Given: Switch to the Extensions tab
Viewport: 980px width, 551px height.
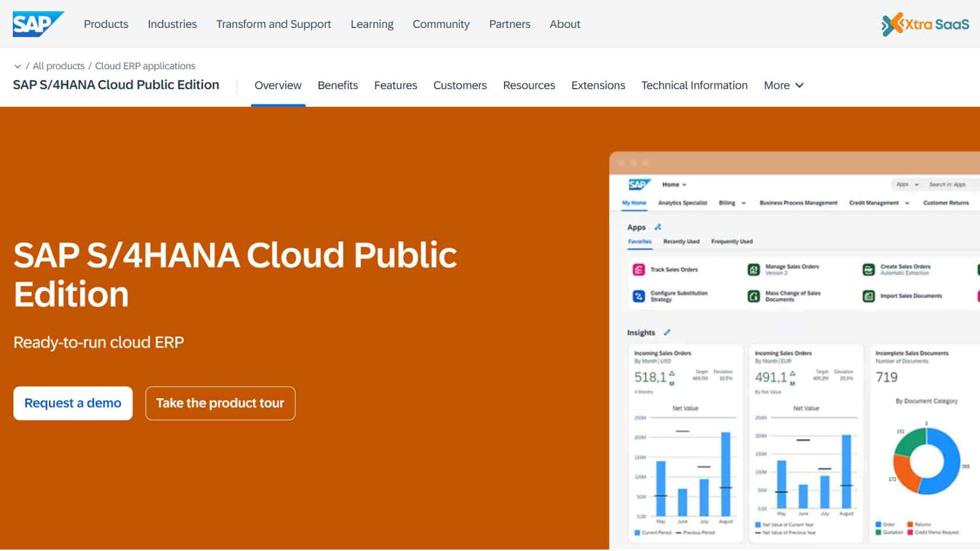Looking at the screenshot, I should pos(598,85).
